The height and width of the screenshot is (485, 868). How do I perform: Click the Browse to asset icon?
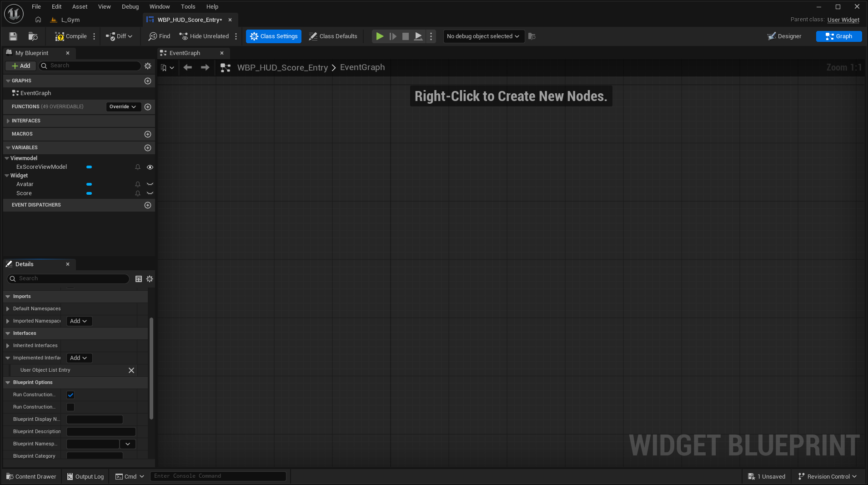(x=33, y=36)
